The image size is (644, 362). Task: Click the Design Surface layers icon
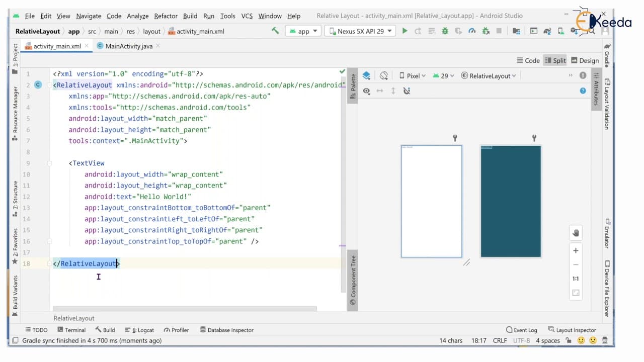pyautogui.click(x=366, y=76)
